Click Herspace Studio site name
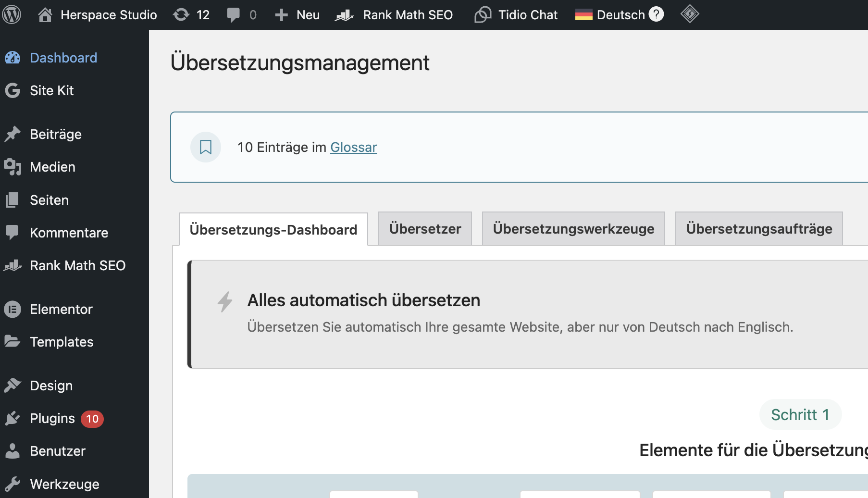Image resolution: width=868 pixels, height=498 pixels. 109,15
